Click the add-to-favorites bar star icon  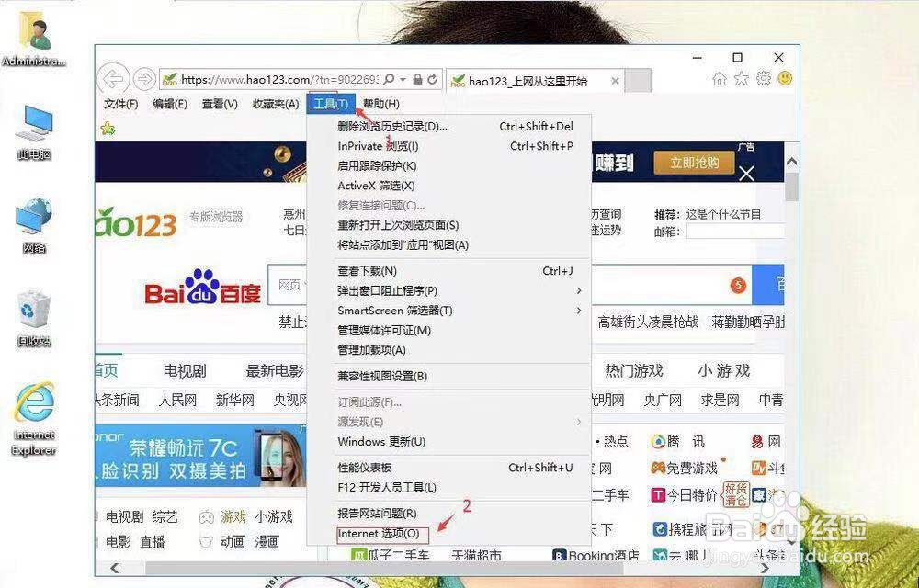point(108,129)
